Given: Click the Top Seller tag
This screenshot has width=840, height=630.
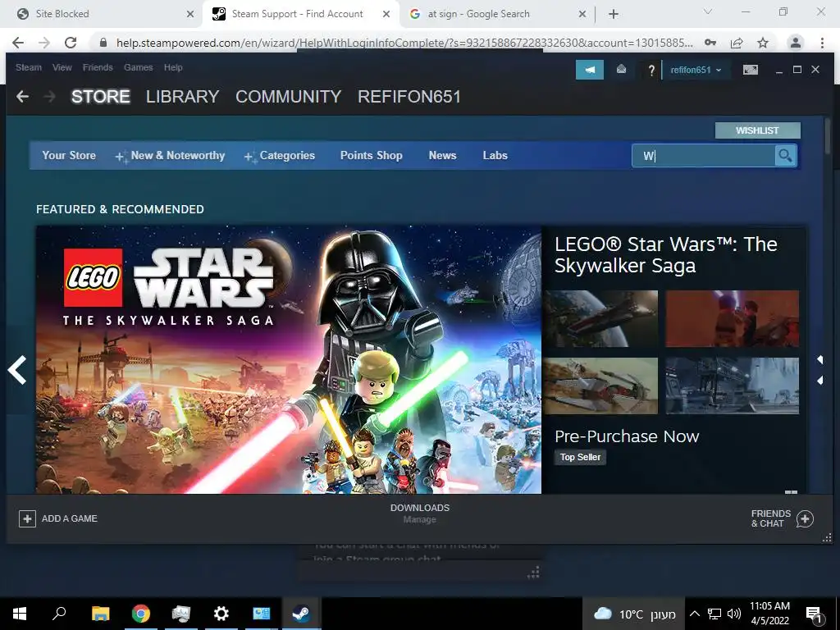Looking at the screenshot, I should [x=580, y=457].
